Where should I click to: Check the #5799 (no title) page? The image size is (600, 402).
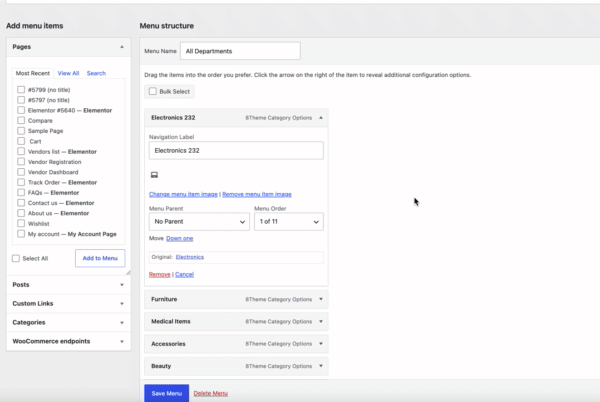tap(21, 90)
